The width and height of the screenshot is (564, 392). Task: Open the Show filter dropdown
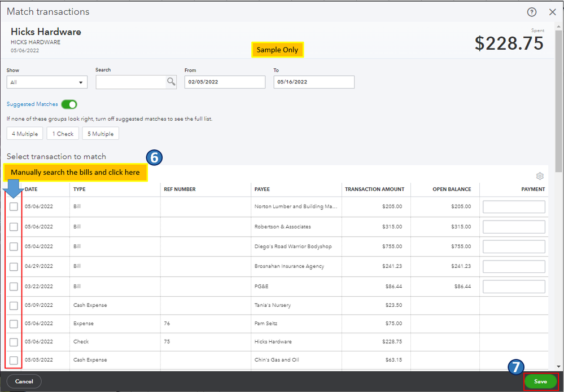(x=47, y=82)
